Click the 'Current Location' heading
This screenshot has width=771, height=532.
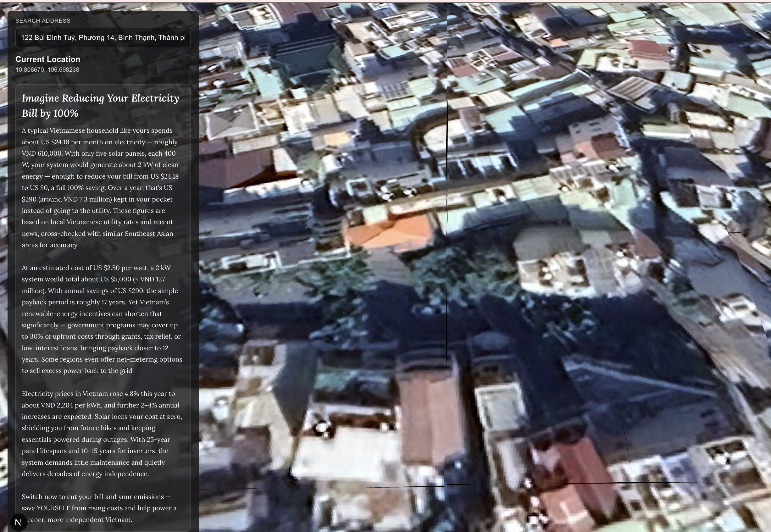click(x=48, y=59)
